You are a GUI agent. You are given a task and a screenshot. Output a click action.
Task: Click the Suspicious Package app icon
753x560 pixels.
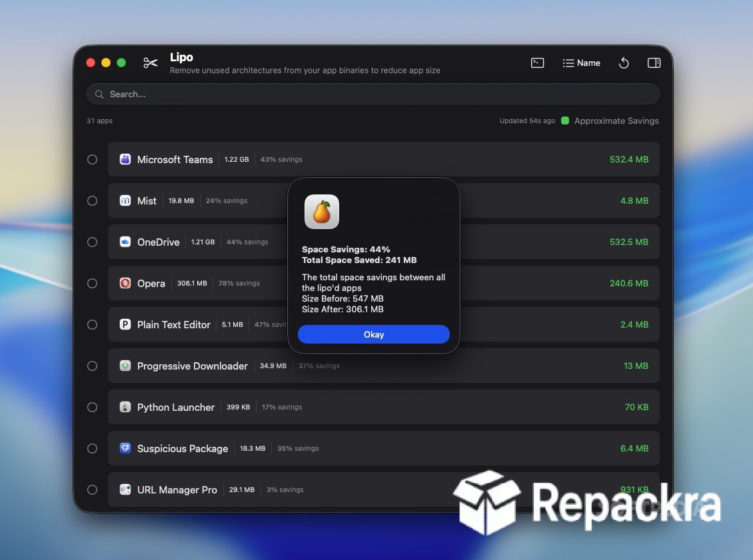coord(125,448)
